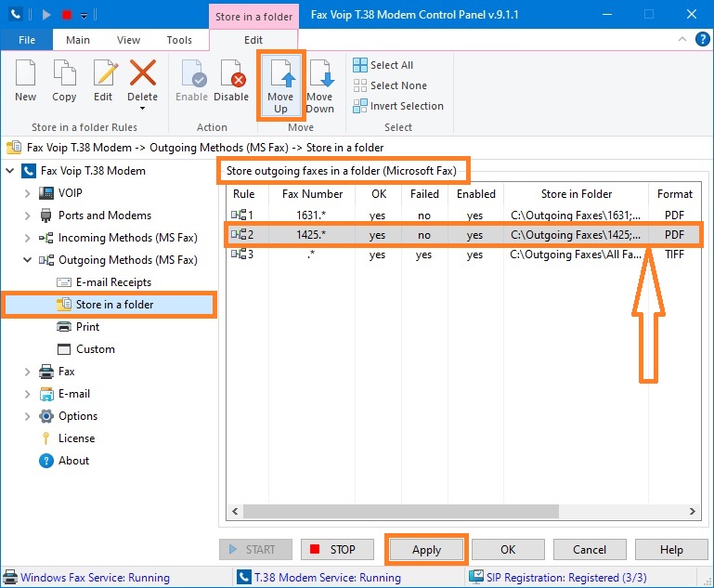Screen dimensions: 714x588
Task: Click Select All in the ribbon
Action: point(383,65)
